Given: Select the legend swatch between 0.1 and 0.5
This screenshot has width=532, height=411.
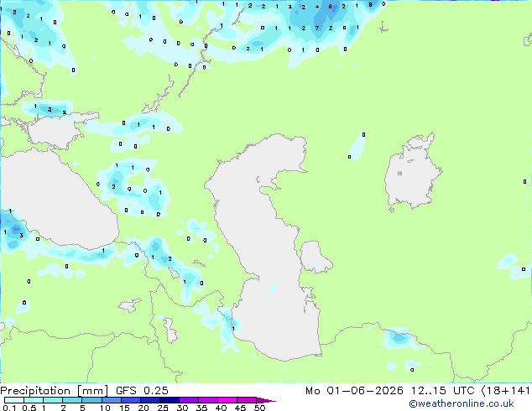Looking at the screenshot, I should coord(14,400).
